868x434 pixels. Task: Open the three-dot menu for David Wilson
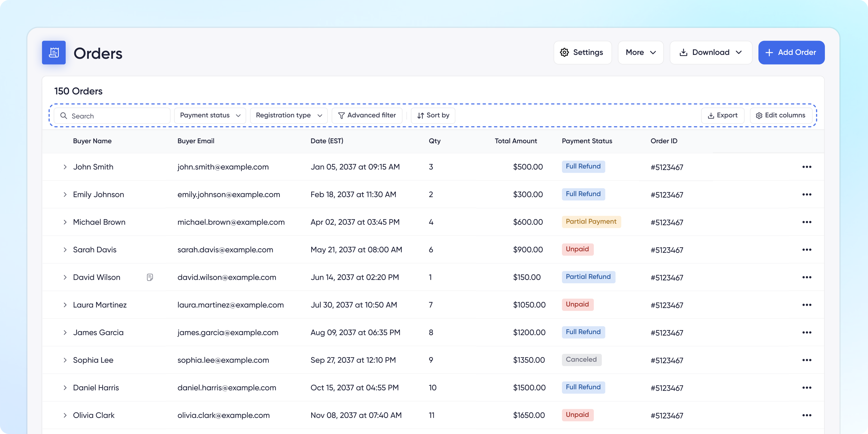pyautogui.click(x=807, y=278)
